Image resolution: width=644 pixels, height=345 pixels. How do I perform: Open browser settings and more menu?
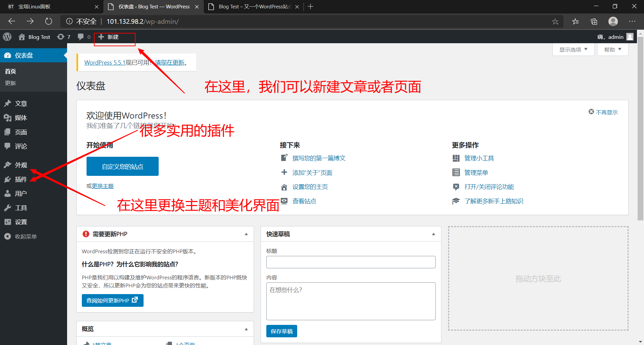[632, 21]
